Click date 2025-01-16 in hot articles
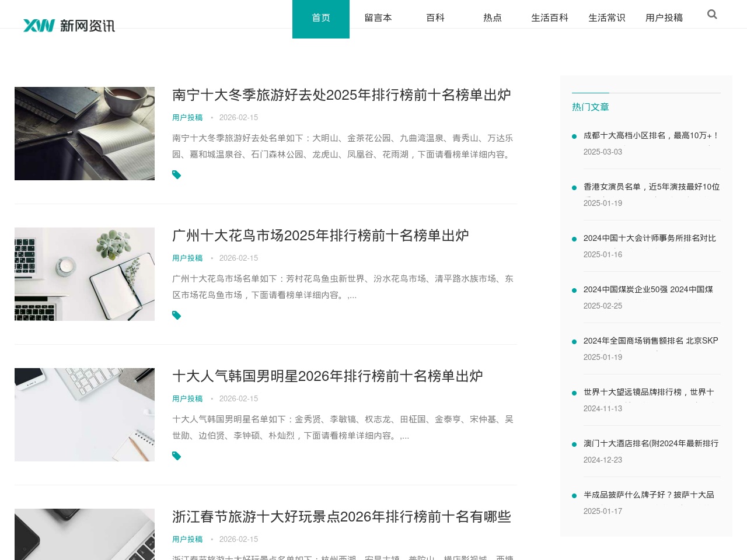747x560 pixels. point(603,255)
